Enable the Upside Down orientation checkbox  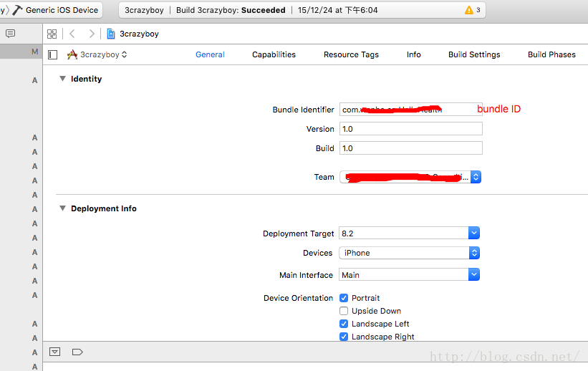pos(344,311)
